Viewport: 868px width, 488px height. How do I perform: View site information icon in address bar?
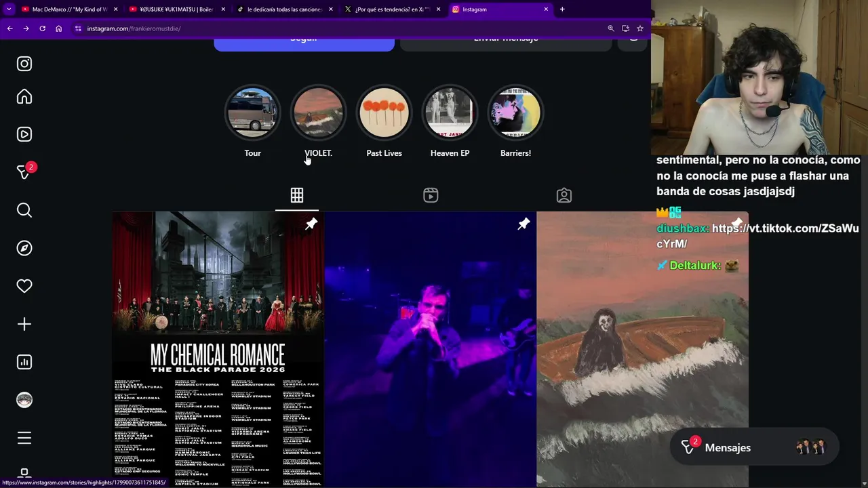coord(78,28)
